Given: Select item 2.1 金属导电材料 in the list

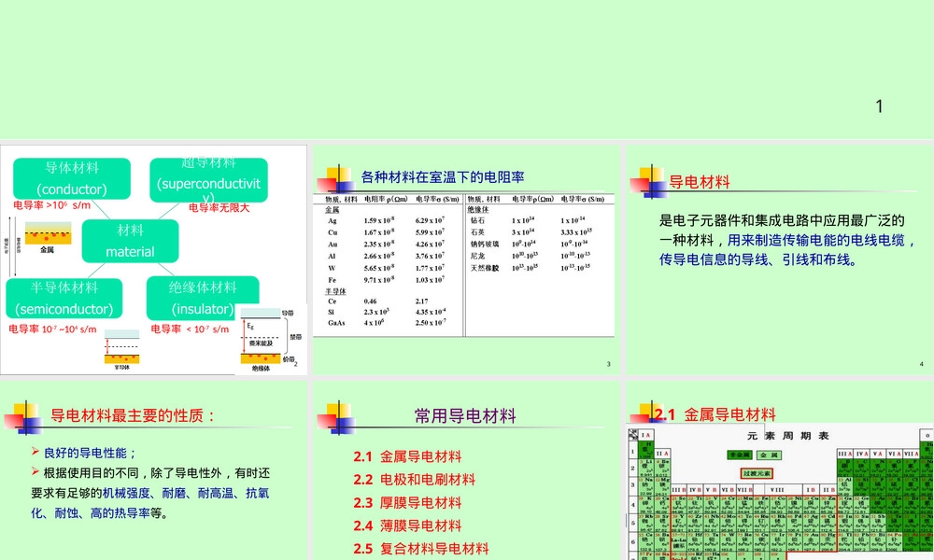Looking at the screenshot, I should [407, 456].
